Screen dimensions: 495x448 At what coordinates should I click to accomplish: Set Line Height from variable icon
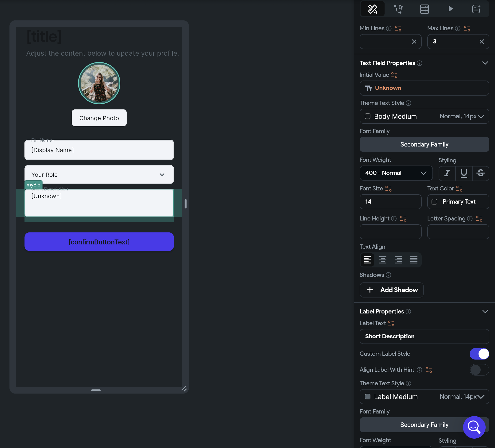[x=403, y=219]
